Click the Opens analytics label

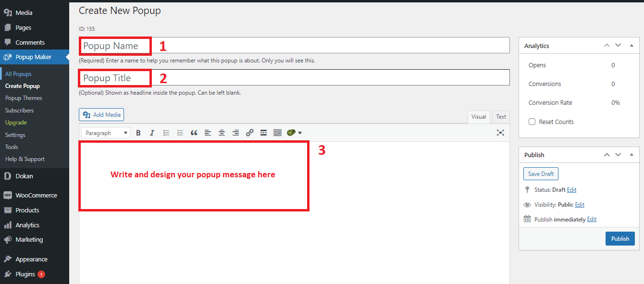[x=537, y=65]
